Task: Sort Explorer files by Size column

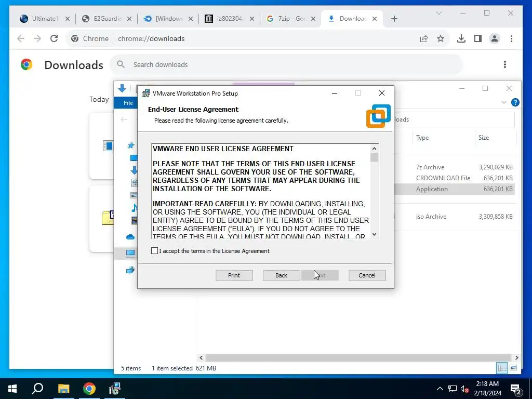Action: coord(484,137)
